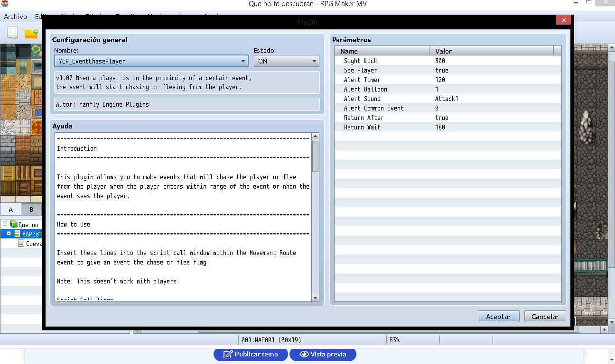This screenshot has height=364, width=615.
Task: Click the Aceptar button
Action: coord(498,317)
